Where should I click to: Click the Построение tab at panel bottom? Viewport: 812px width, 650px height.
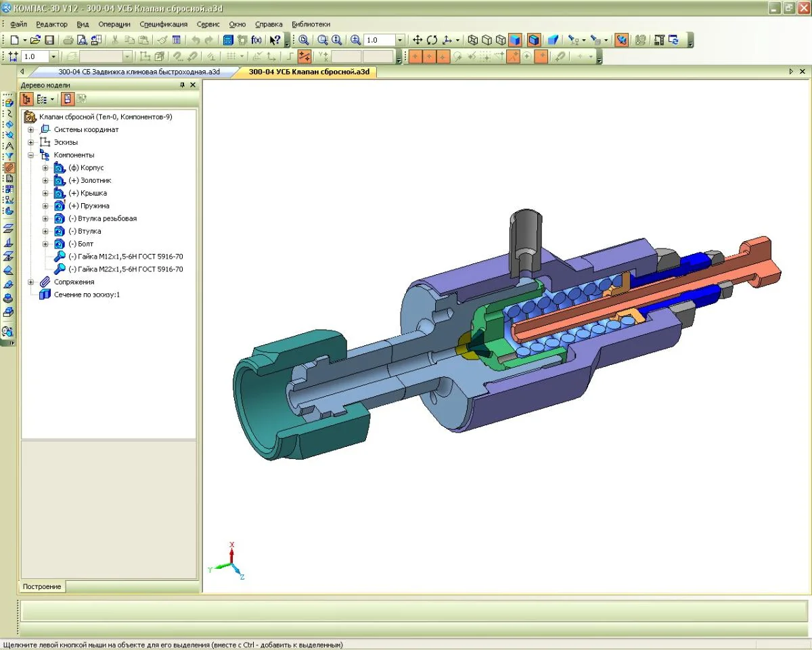click(42, 586)
